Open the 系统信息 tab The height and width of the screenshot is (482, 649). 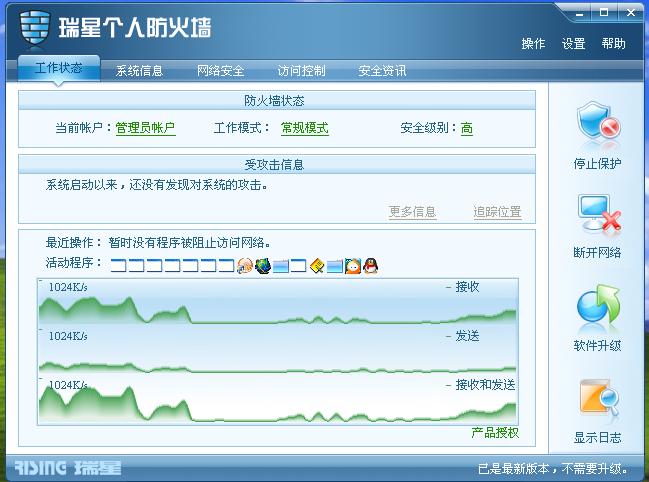pos(139,71)
